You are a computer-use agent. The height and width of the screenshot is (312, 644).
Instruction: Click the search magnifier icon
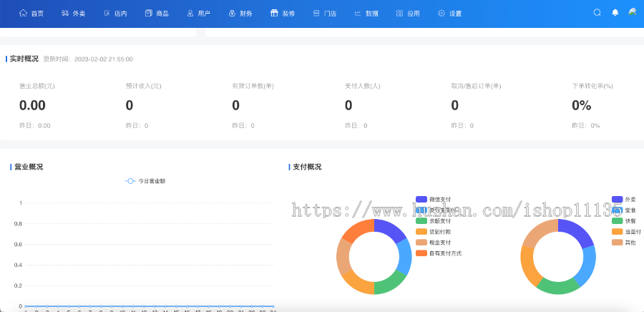click(x=597, y=12)
